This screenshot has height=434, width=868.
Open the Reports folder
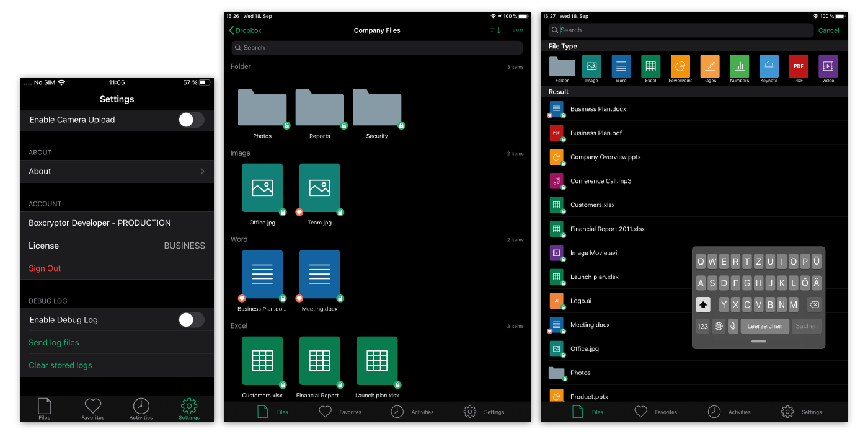[x=320, y=108]
